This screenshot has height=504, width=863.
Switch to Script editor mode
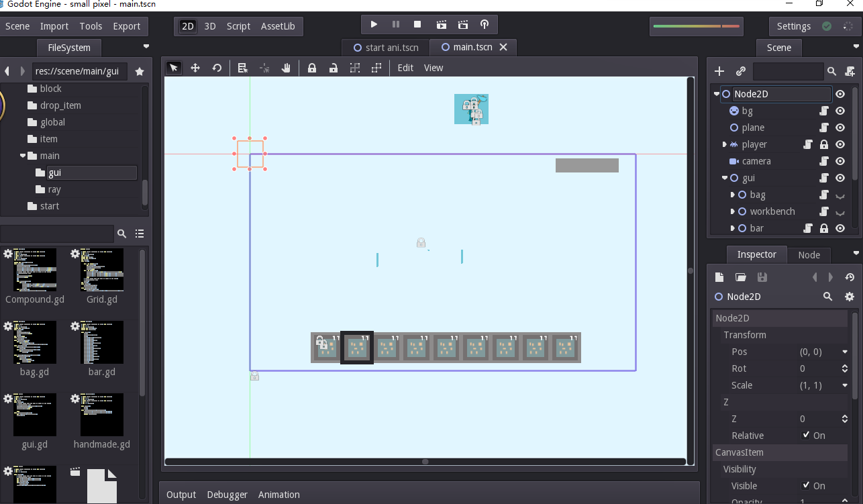[238, 26]
